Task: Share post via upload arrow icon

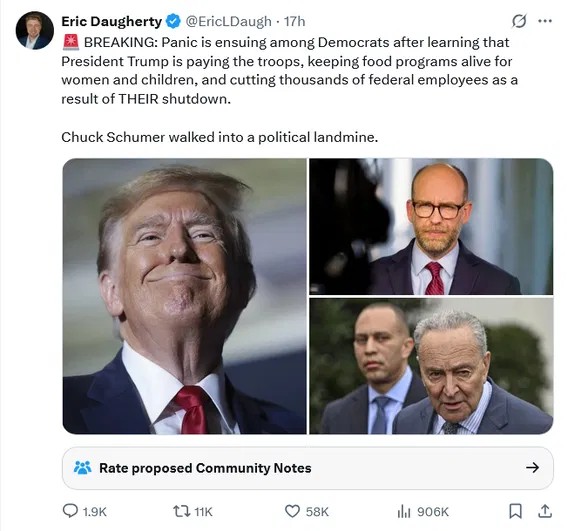Action: 545,511
